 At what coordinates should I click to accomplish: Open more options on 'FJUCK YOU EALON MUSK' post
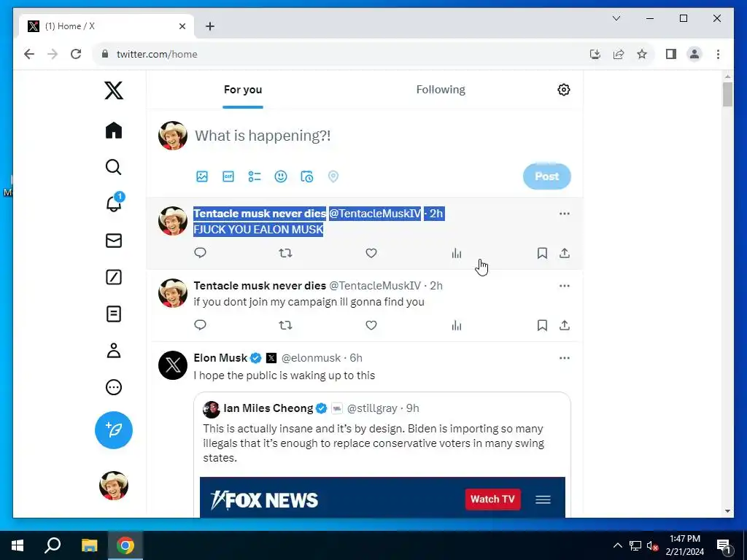click(565, 214)
